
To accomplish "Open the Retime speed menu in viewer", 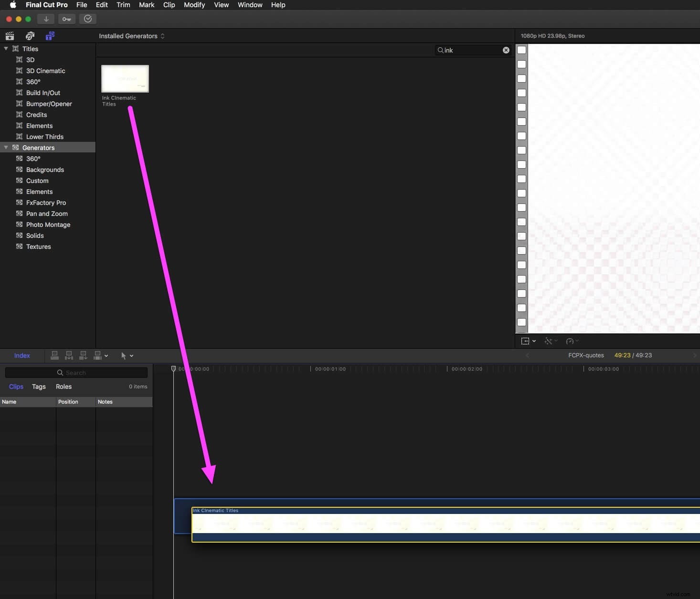I will (571, 341).
